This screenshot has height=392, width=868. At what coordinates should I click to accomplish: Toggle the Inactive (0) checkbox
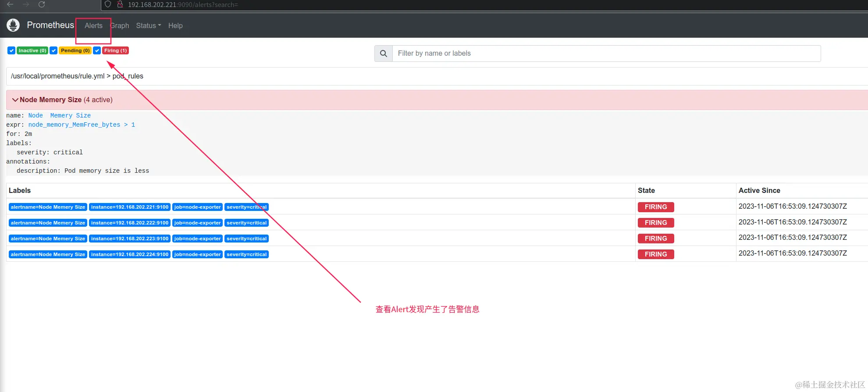[x=11, y=50]
